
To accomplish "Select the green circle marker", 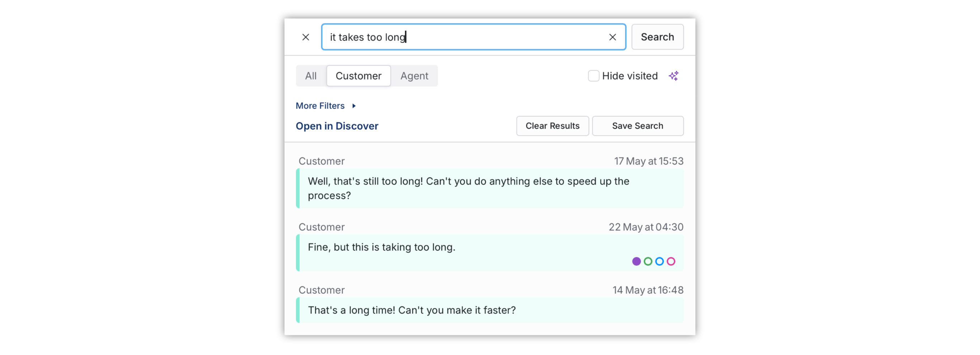I will 648,262.
